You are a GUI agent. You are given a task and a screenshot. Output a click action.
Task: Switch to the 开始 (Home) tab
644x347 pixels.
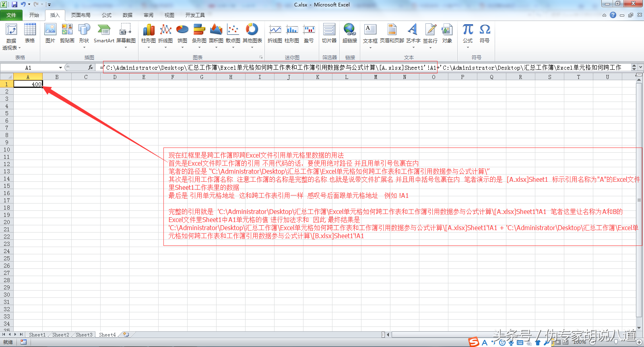click(x=34, y=15)
